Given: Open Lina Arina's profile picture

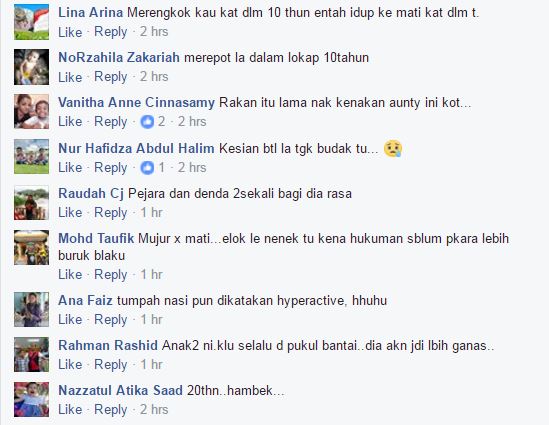Looking at the screenshot, I should point(32,22).
